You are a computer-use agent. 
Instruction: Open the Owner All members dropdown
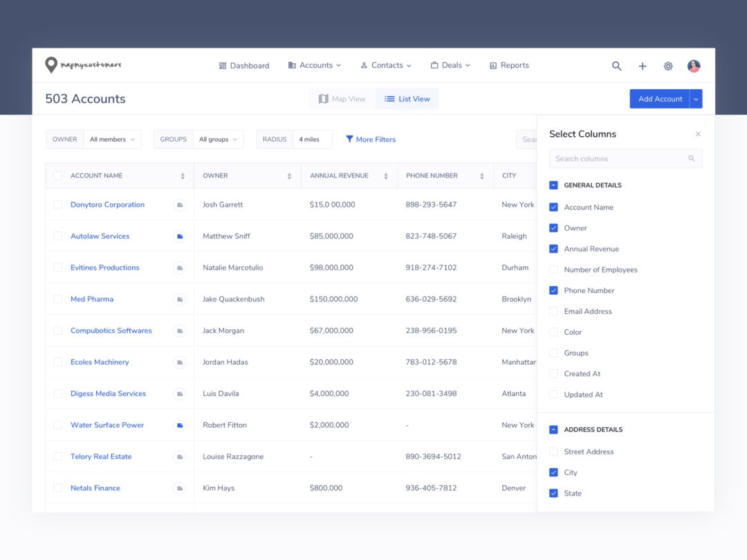point(112,140)
